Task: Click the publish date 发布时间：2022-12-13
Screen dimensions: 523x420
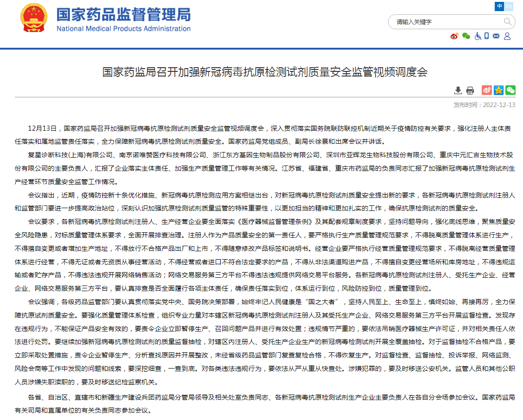Action: 485,105
